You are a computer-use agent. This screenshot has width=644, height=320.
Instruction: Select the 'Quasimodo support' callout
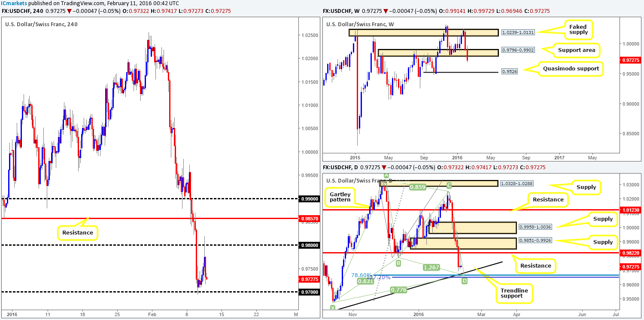[x=572, y=68]
